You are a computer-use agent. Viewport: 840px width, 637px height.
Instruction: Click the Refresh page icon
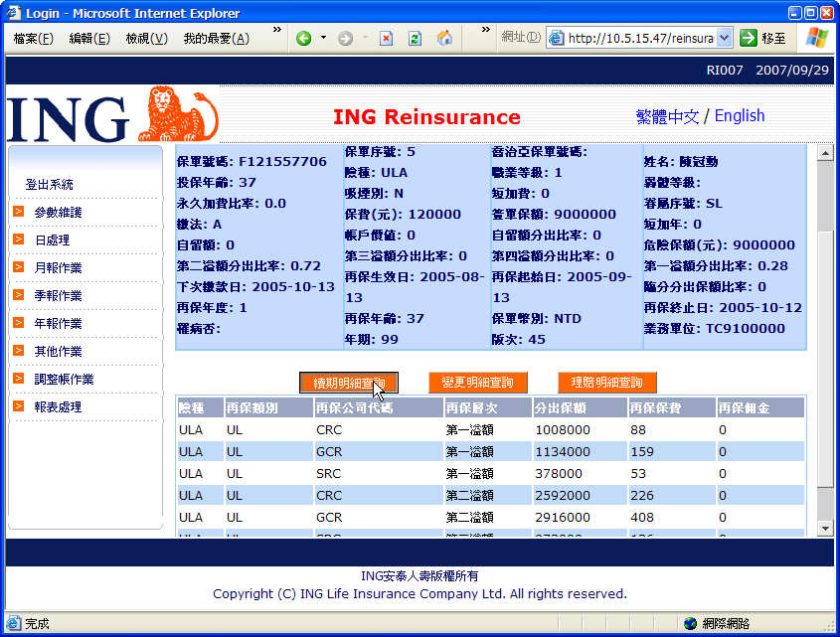pos(415,38)
